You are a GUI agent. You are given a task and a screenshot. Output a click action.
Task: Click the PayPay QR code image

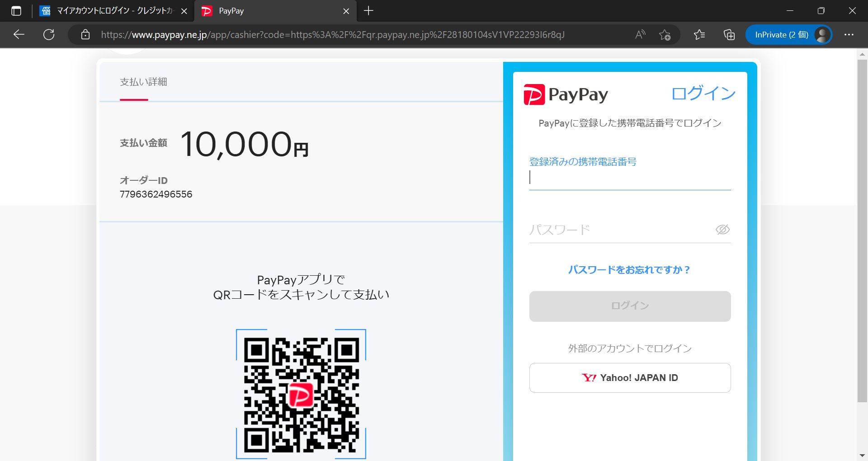(x=301, y=395)
